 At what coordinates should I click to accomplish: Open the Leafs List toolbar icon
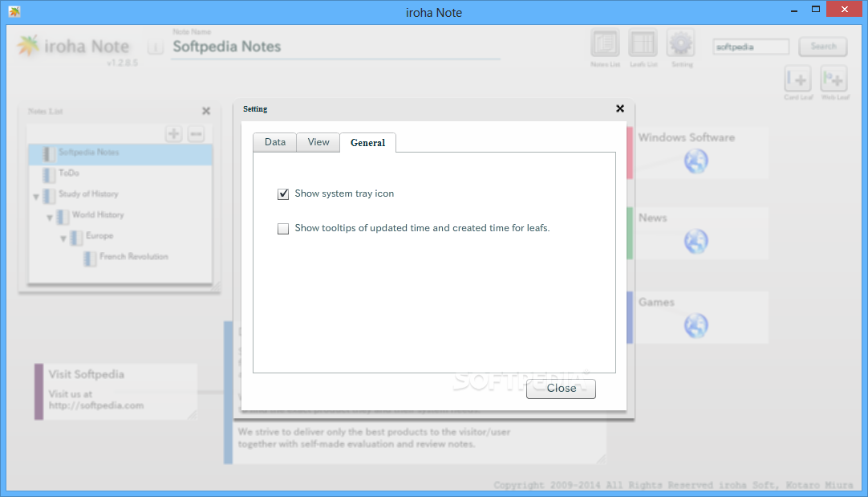coord(643,43)
